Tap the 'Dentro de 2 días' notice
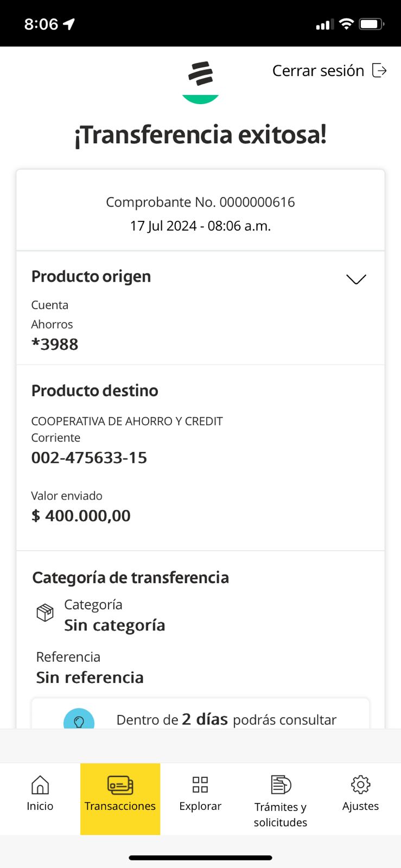Viewport: 401px width, 868px height. pos(226,720)
